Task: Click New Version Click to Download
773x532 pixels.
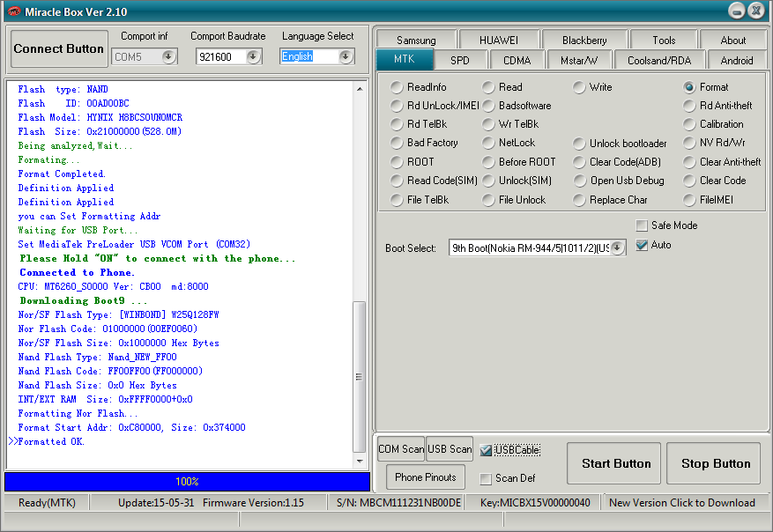Action: coord(682,502)
